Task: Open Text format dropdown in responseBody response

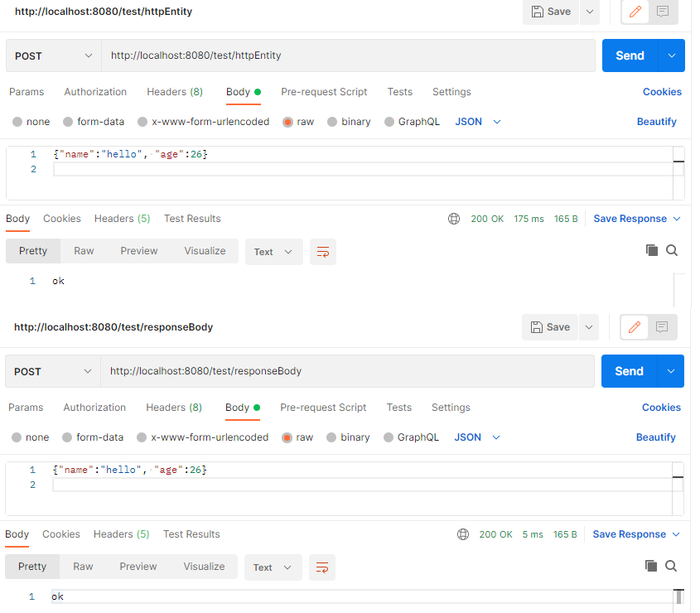Action: [x=273, y=567]
